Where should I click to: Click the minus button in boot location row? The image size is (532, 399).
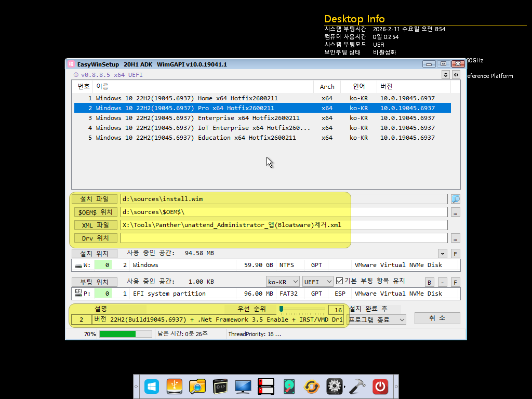(x=443, y=282)
